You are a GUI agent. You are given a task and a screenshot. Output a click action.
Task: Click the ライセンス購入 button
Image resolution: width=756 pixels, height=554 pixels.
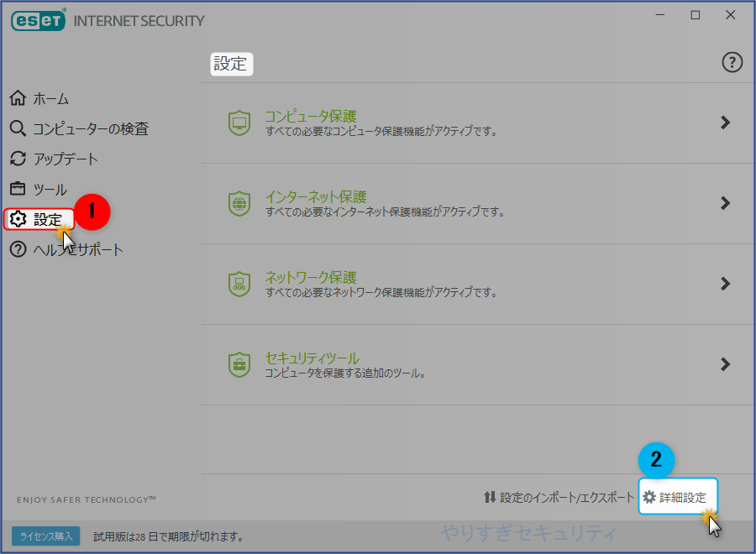pos(46,536)
